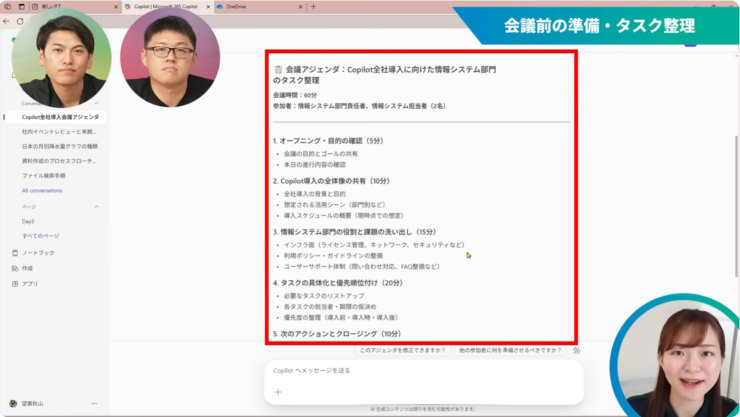Open a new browser tab with plus icon

pyautogui.click(x=313, y=7)
